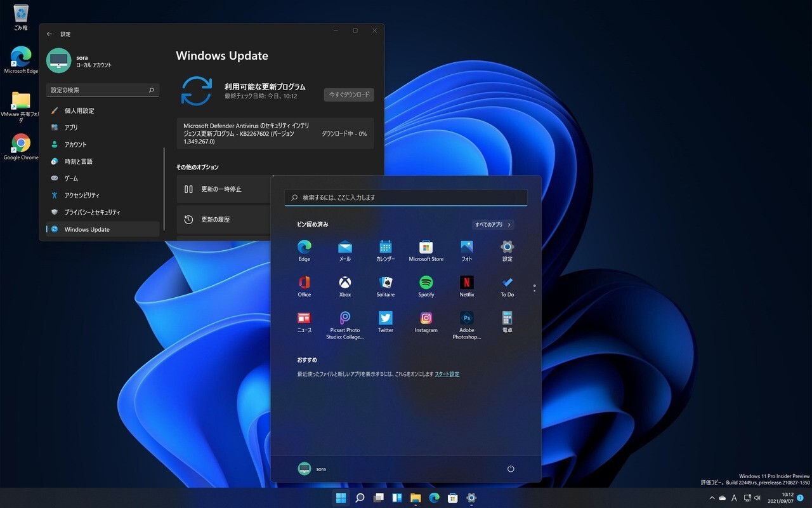This screenshot has width=812, height=508.
Task: Launch Instagram from the Start menu
Action: point(426,321)
